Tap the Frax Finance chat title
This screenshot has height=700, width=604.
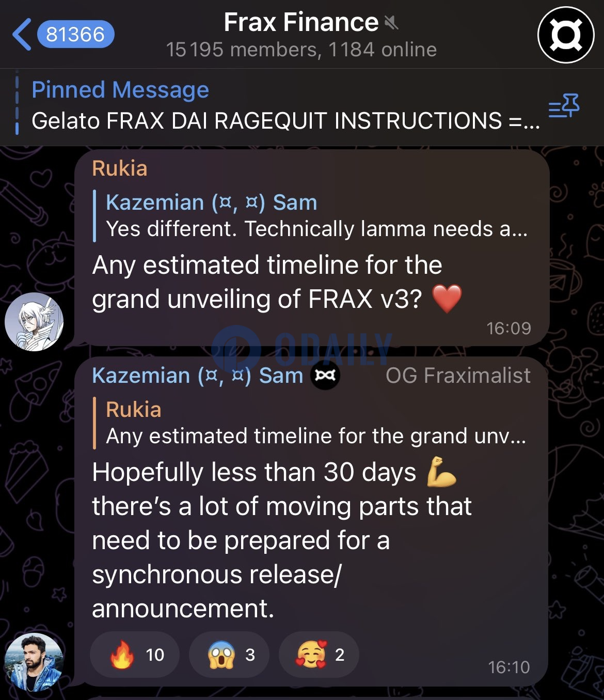point(301,23)
